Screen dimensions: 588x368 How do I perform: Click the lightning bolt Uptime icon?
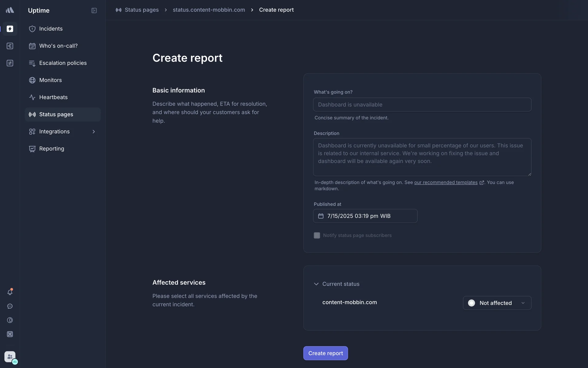10,29
